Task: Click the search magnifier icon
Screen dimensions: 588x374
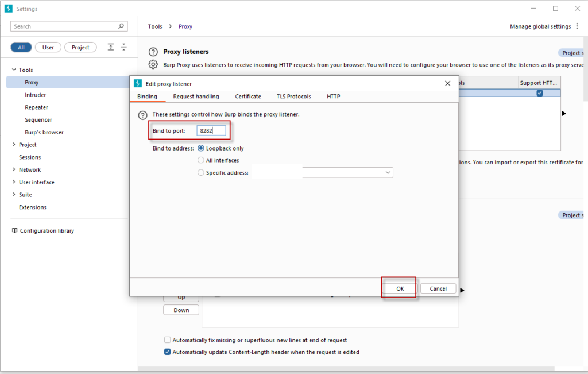Action: tap(121, 26)
